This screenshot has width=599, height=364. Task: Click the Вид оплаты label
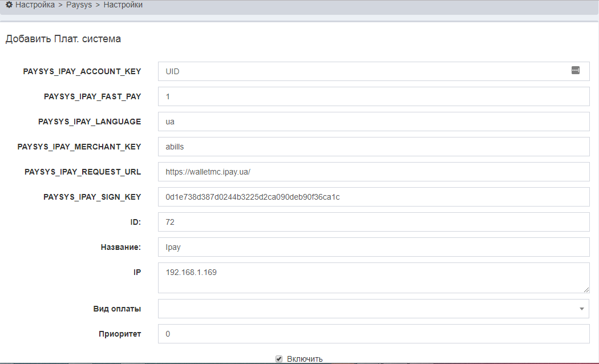117,309
